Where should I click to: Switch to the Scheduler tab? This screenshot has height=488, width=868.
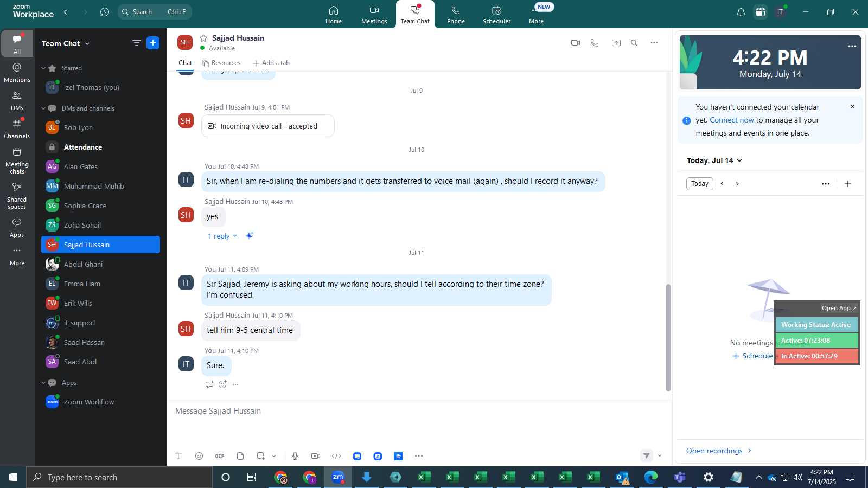click(497, 15)
